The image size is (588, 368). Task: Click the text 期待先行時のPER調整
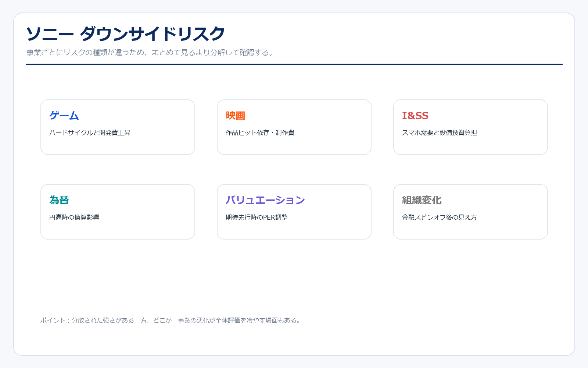[257, 217]
